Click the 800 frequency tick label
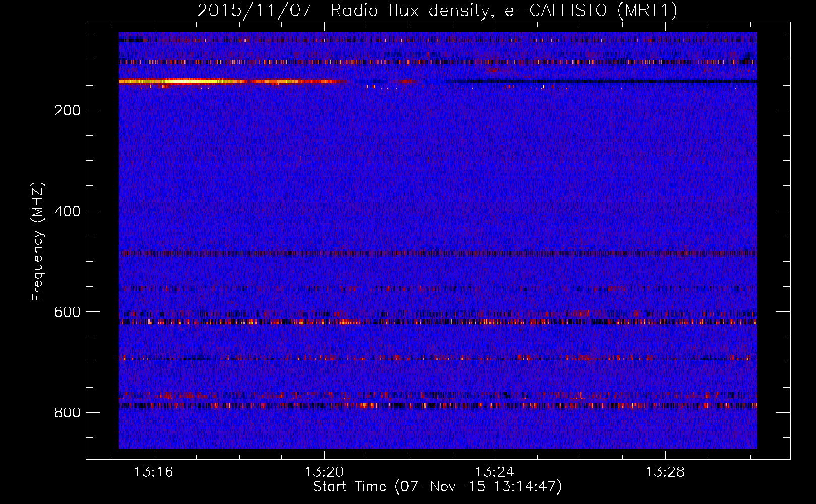 click(x=68, y=413)
